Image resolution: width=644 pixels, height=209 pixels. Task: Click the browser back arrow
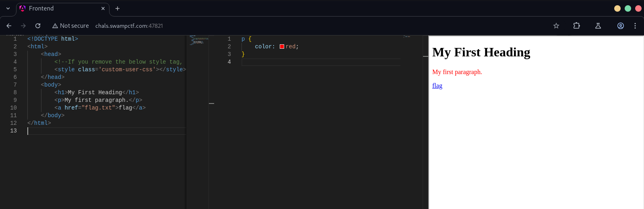pos(9,26)
